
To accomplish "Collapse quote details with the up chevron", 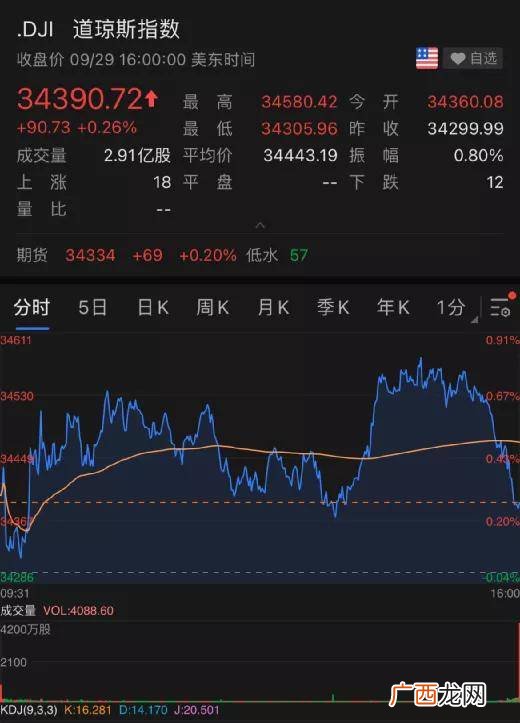I will pyautogui.click(x=260, y=225).
